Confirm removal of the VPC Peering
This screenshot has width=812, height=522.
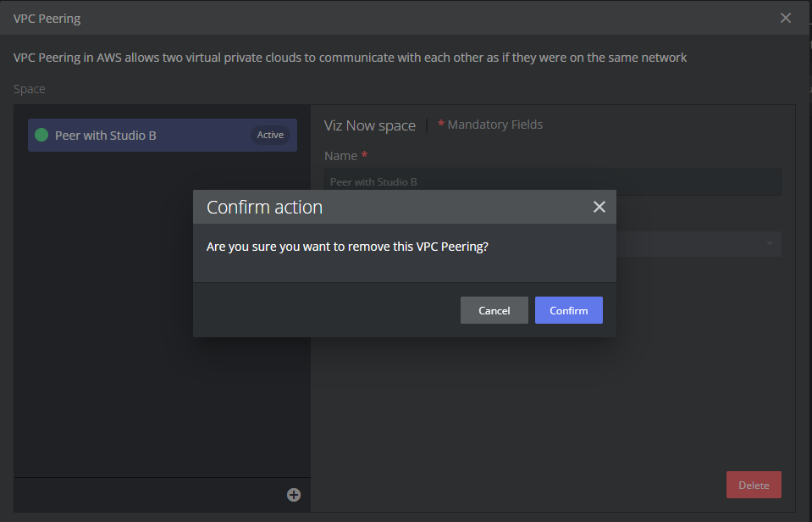[568, 310]
